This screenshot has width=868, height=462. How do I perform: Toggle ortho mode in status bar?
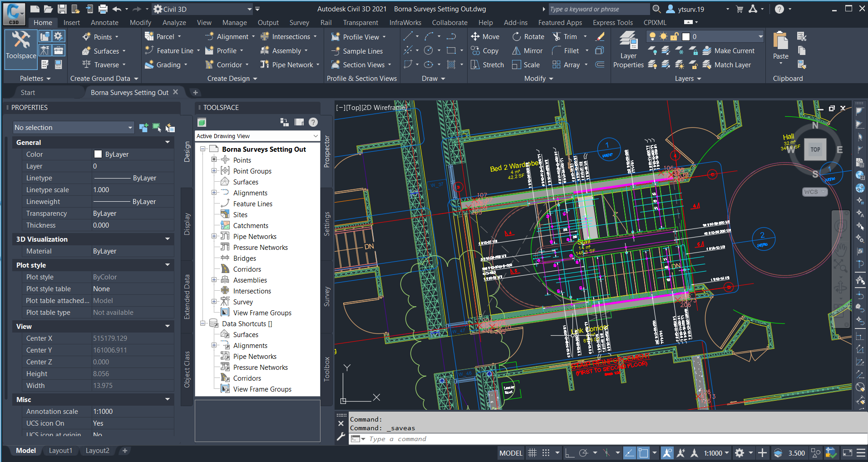click(x=570, y=453)
